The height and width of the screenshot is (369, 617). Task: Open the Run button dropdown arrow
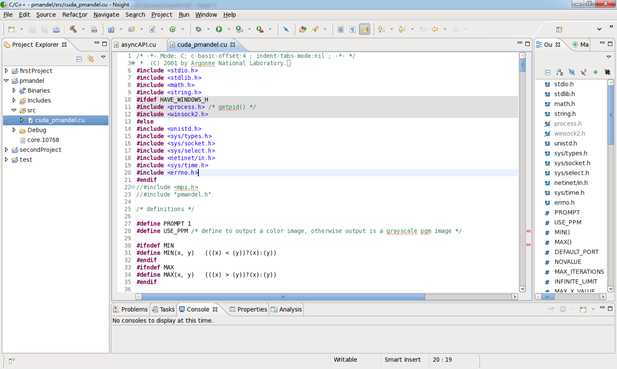coord(228,29)
